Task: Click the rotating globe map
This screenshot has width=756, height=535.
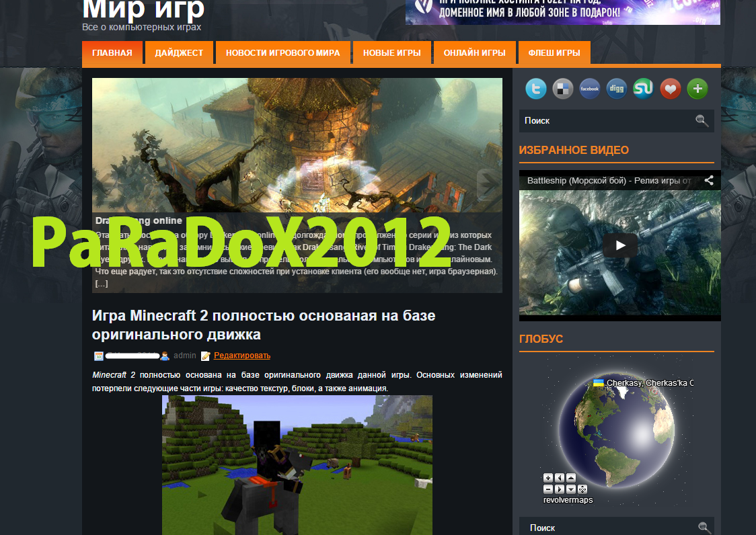Action: point(617,430)
